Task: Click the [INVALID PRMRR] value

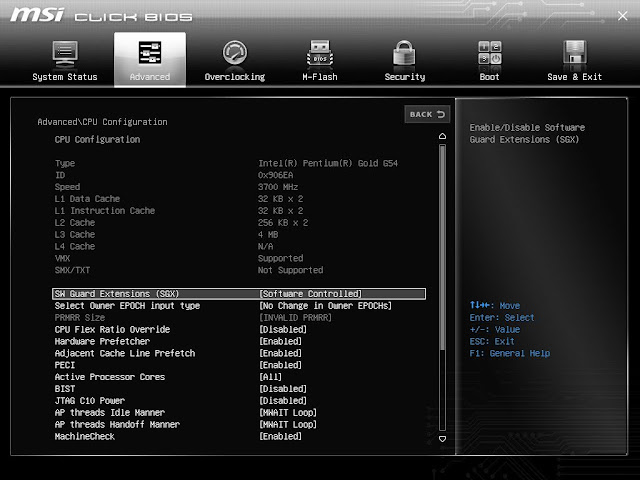Action: (296, 318)
